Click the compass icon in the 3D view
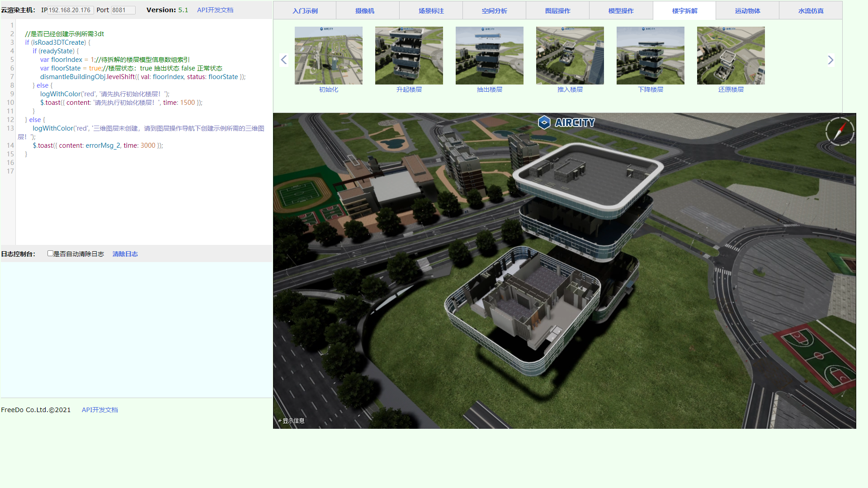 pos(840,131)
